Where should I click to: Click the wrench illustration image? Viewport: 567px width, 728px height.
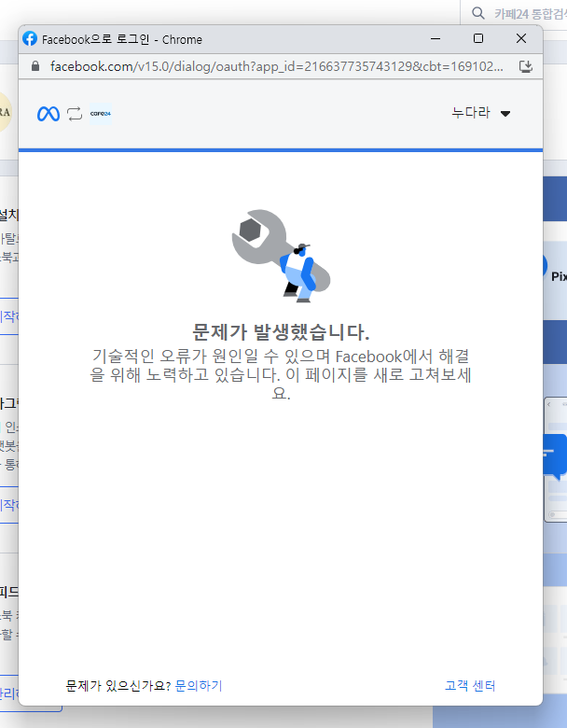[281, 256]
